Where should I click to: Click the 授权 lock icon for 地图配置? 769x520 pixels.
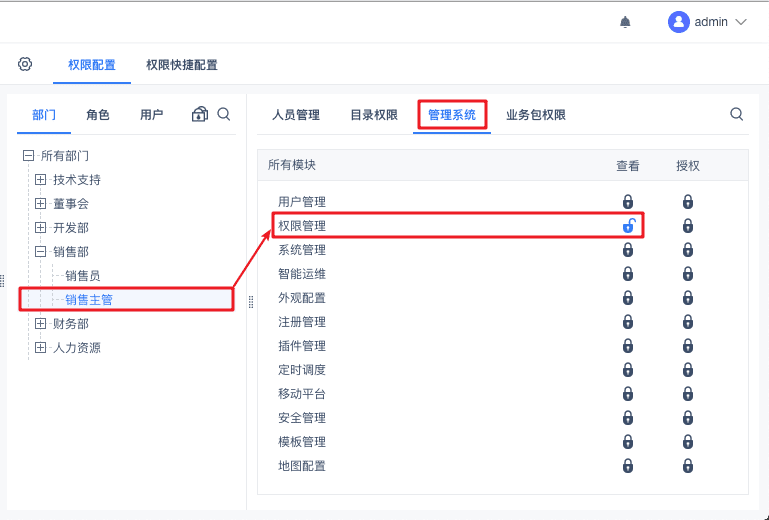[688, 466]
